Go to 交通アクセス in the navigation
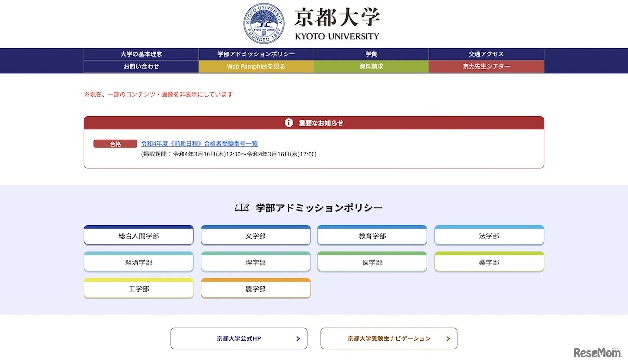Screen dimensions: 628x364 tap(486, 54)
